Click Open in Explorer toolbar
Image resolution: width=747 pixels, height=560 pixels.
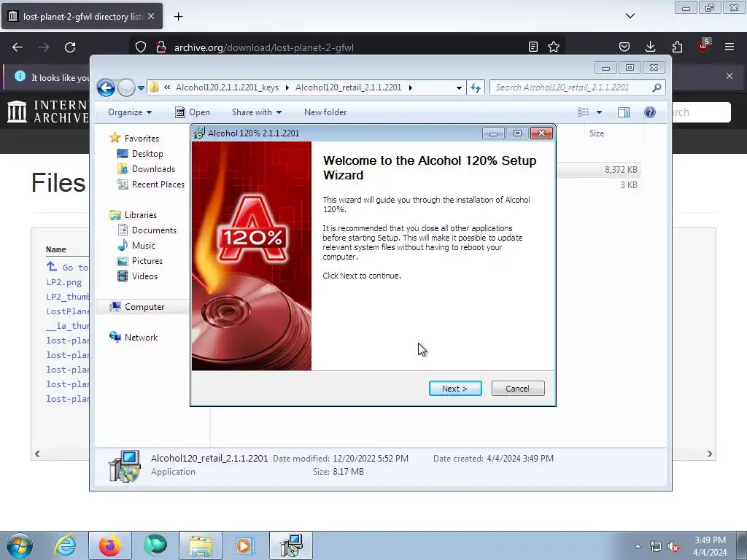coord(193,112)
